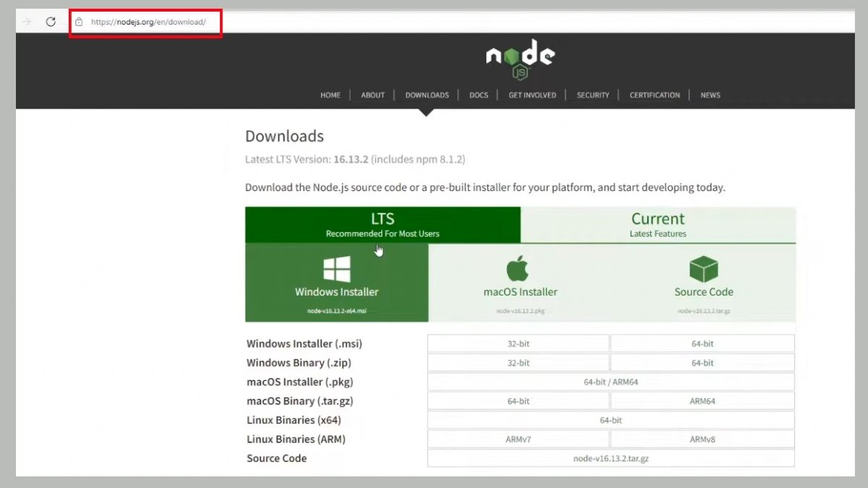The height and width of the screenshot is (488, 868).
Task: Download 64-bit Windows Binary (.zip)
Action: coord(702,363)
